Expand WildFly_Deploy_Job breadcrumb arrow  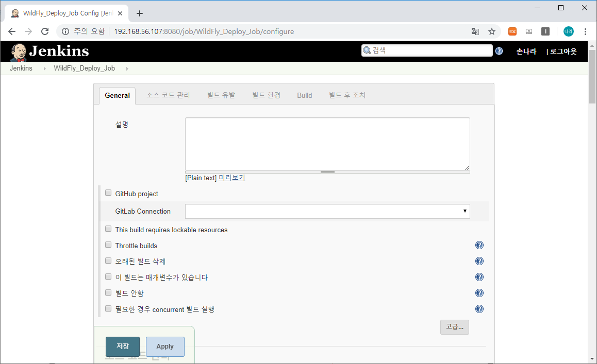[127, 68]
